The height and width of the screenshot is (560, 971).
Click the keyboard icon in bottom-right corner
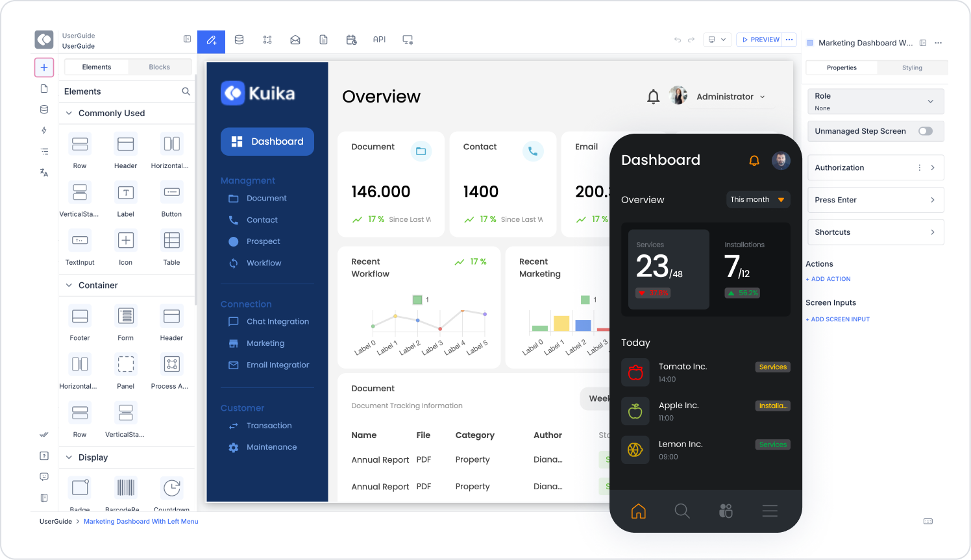click(928, 521)
